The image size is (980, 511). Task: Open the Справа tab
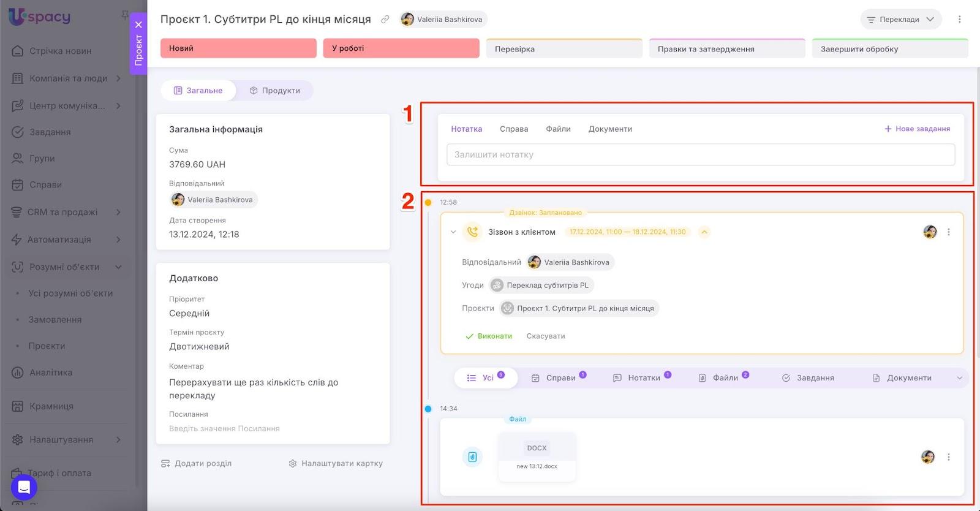point(514,129)
